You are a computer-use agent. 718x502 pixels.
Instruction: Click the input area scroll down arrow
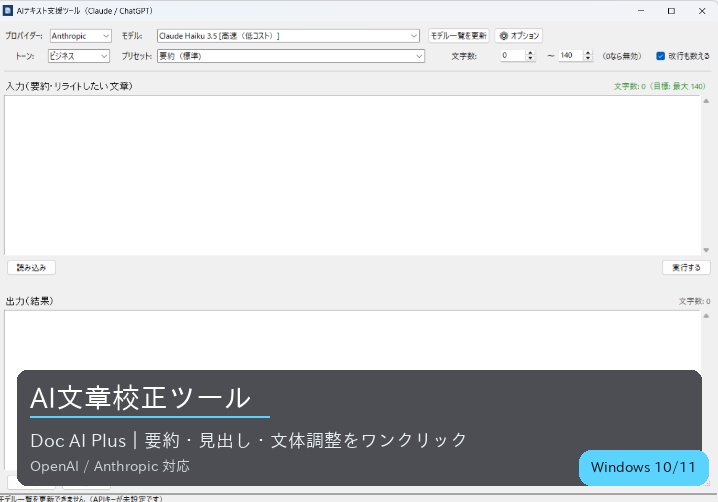point(706,250)
